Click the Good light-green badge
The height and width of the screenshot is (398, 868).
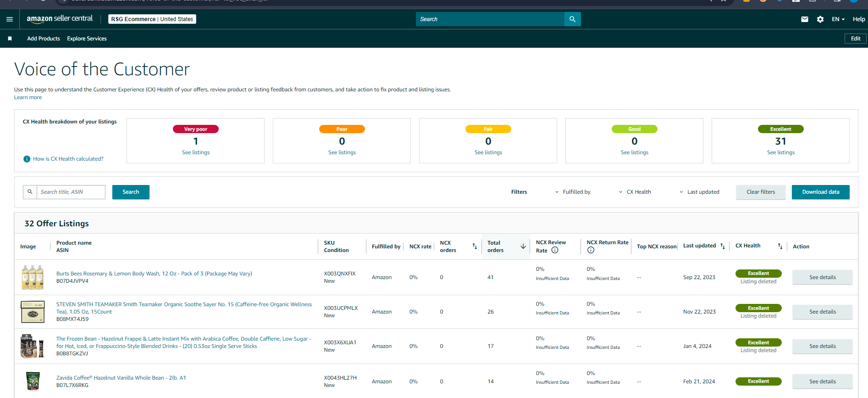tap(635, 129)
